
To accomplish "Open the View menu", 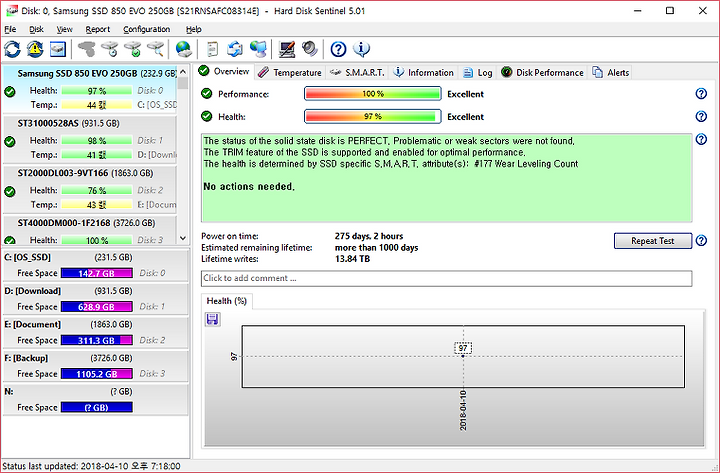I will click(x=64, y=29).
